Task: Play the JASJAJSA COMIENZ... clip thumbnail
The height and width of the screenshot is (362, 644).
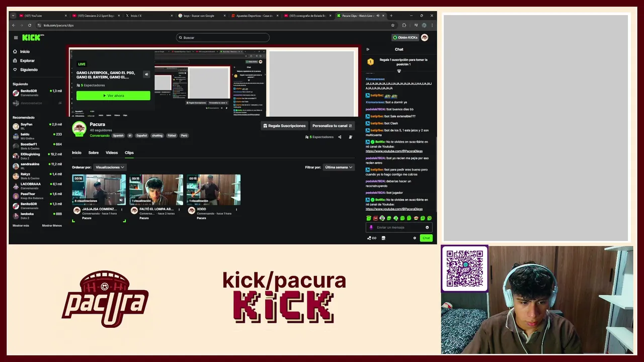Action: click(99, 189)
